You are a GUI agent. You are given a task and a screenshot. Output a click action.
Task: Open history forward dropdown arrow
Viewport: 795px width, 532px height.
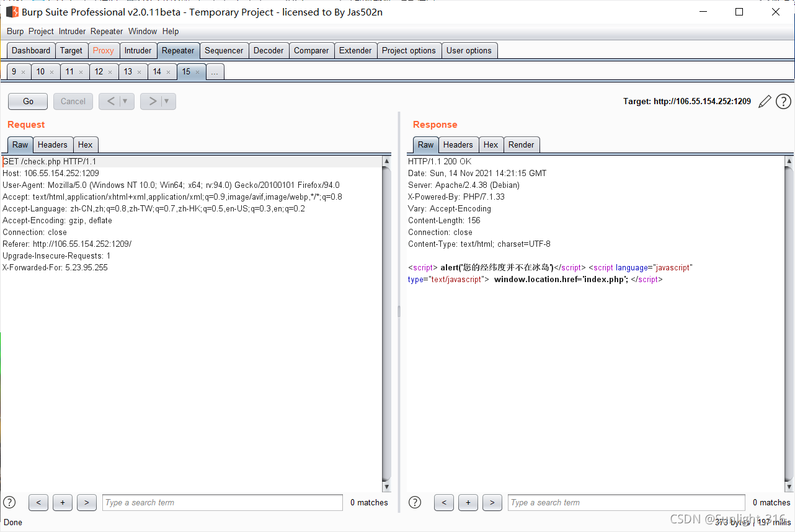tap(168, 101)
